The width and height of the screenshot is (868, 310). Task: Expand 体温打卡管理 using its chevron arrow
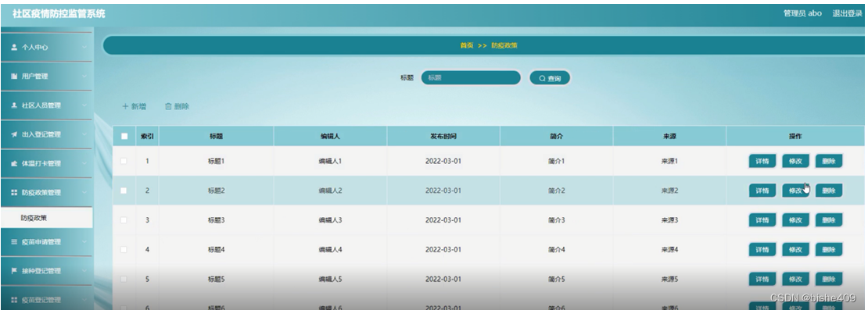pos(84,163)
